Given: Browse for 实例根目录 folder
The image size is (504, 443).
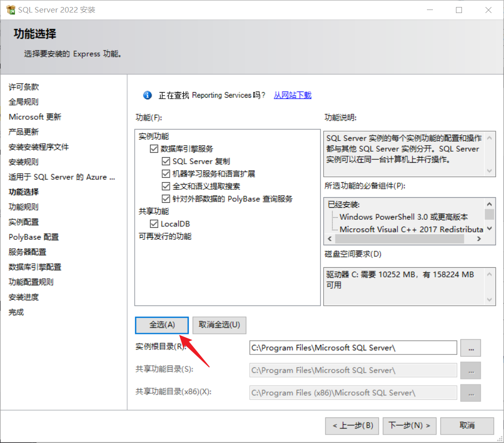Looking at the screenshot, I should [x=470, y=348].
